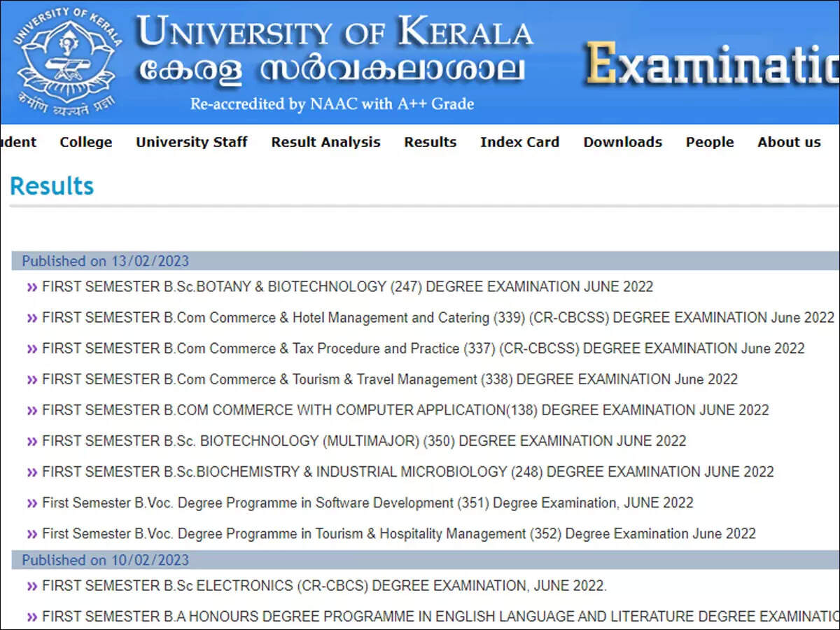This screenshot has width=840, height=630.
Task: Open the About us menu
Action: [789, 142]
